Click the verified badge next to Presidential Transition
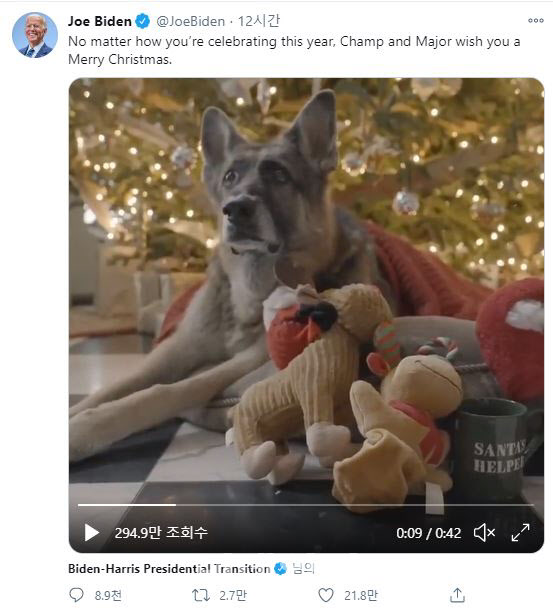This screenshot has width=553, height=610. tap(280, 569)
